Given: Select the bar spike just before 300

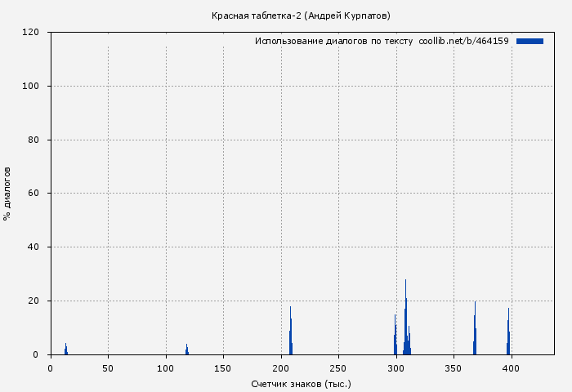Looking at the screenshot, I should coord(395,336).
